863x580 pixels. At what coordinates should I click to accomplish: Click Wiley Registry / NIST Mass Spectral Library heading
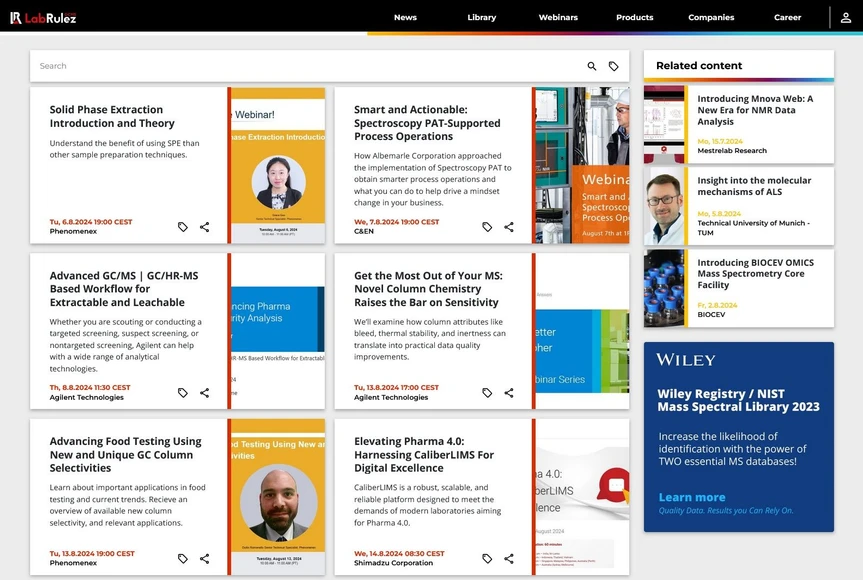[x=738, y=401]
